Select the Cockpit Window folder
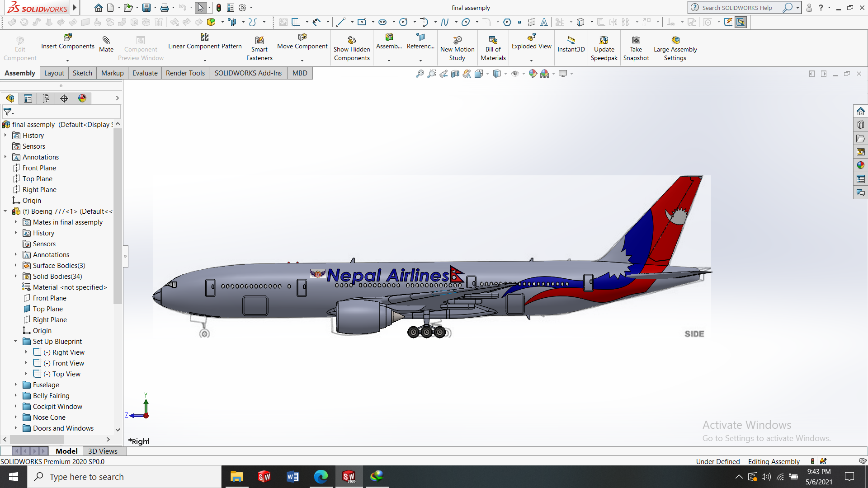The width and height of the screenshot is (868, 488). coord(57,406)
